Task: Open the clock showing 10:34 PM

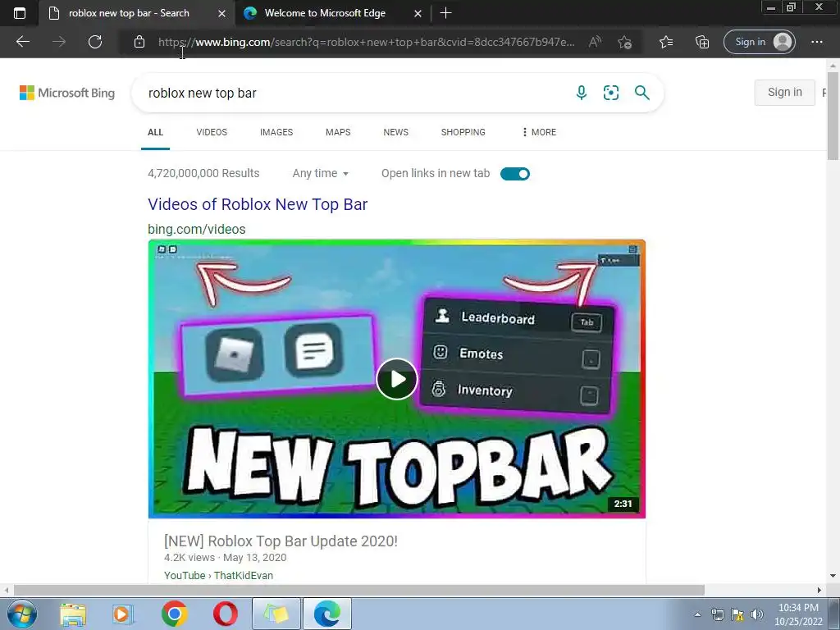Action: pyautogui.click(x=798, y=614)
